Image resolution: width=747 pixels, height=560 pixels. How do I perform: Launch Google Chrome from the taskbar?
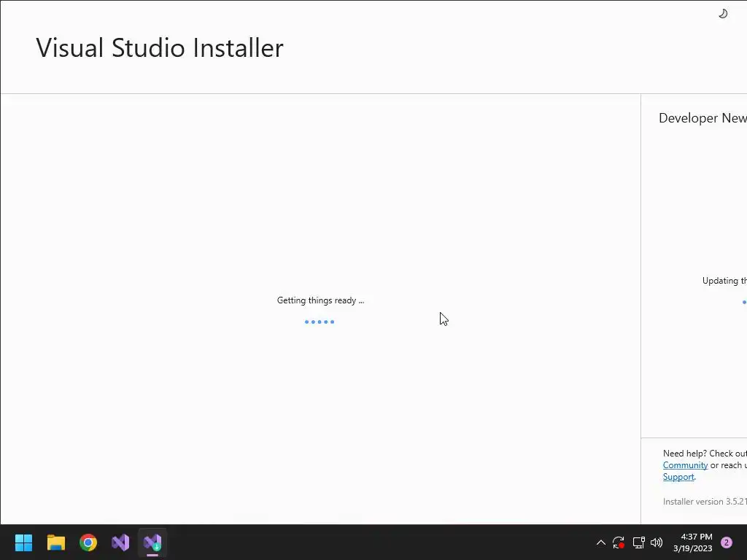point(88,542)
